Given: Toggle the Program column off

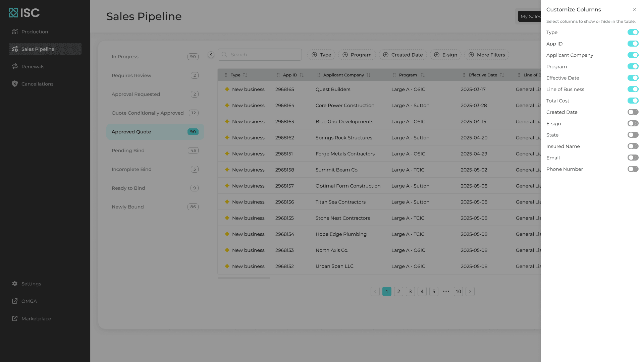Looking at the screenshot, I should pos(633,66).
